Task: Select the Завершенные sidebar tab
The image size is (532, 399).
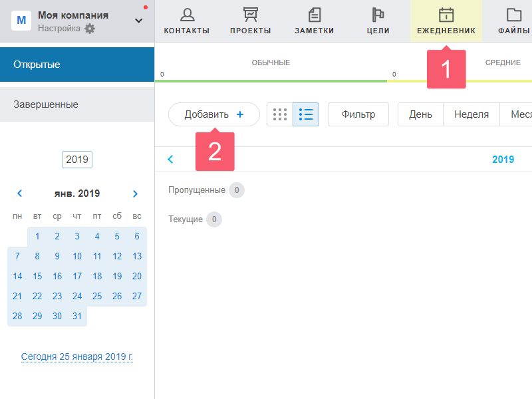Action: (x=77, y=104)
